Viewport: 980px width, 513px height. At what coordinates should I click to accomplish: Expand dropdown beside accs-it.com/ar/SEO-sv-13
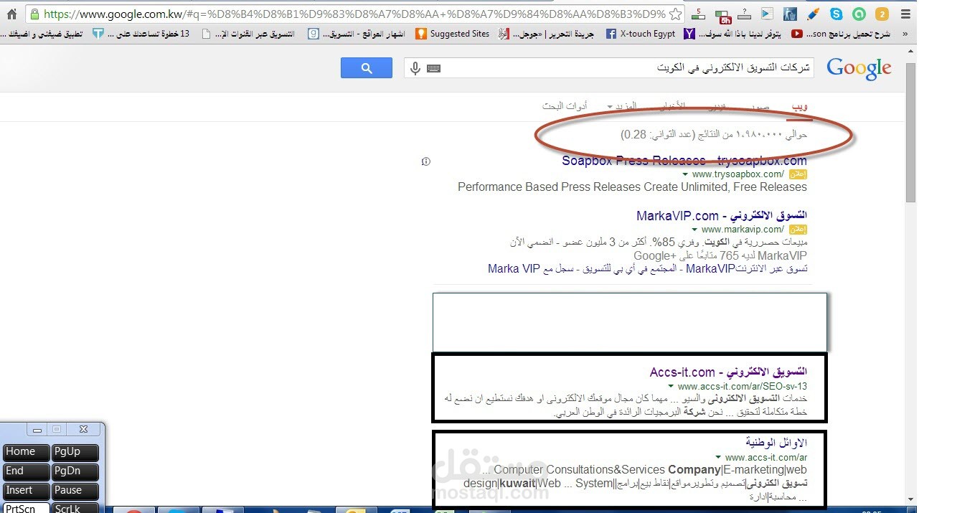coord(672,387)
